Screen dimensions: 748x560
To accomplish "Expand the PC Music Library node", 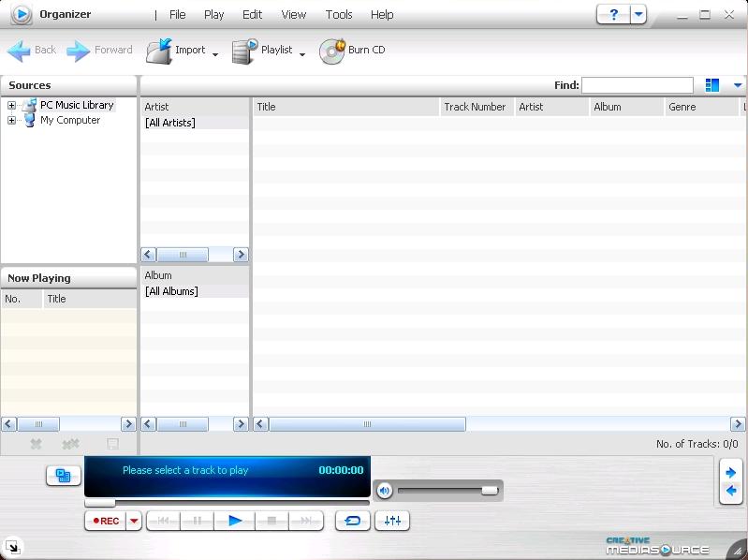I will [x=11, y=106].
